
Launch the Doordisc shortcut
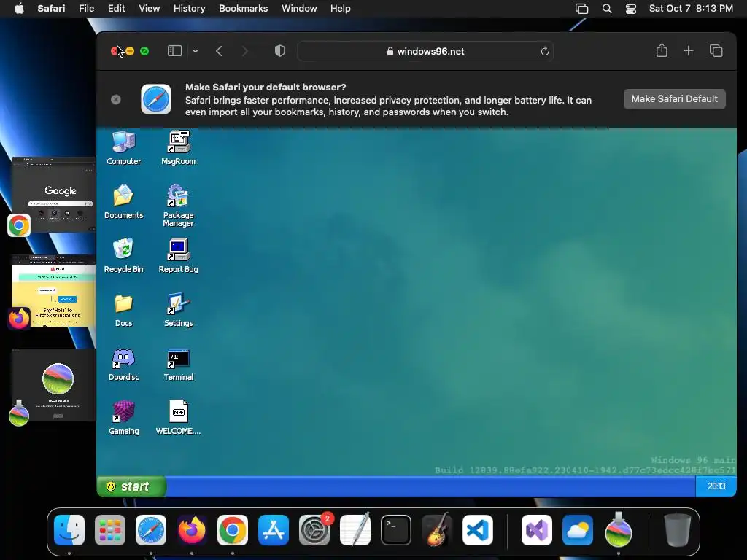[123, 364]
